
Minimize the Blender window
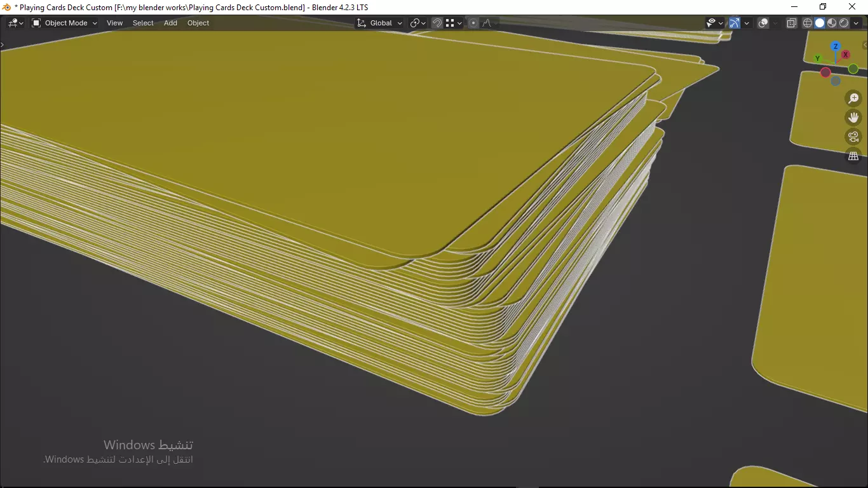pos(794,7)
